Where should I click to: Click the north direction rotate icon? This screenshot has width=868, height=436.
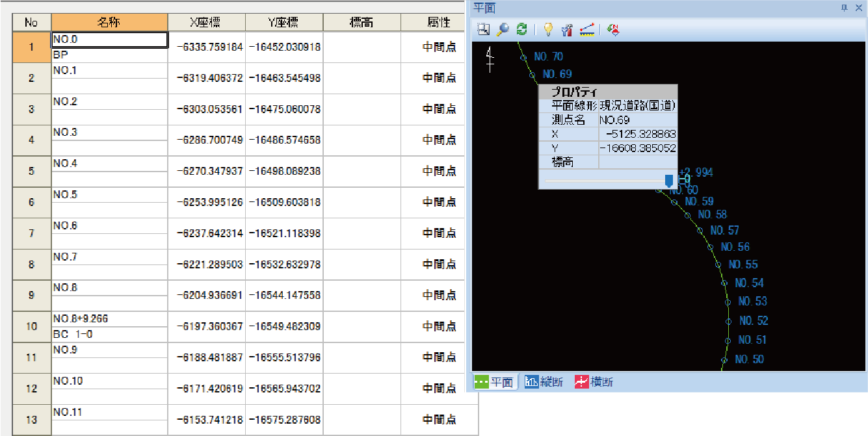coord(612,29)
